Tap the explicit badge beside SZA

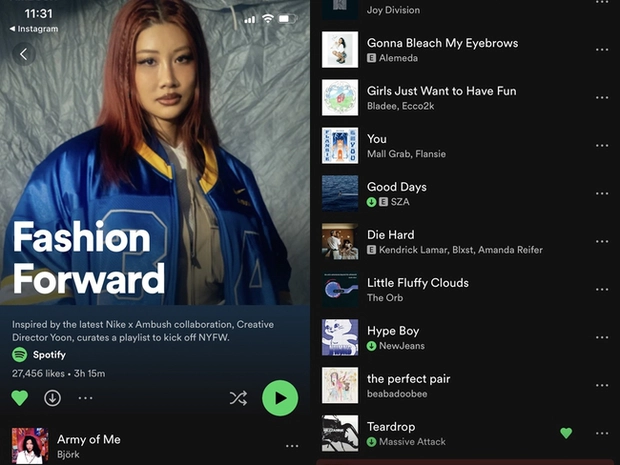click(x=383, y=202)
